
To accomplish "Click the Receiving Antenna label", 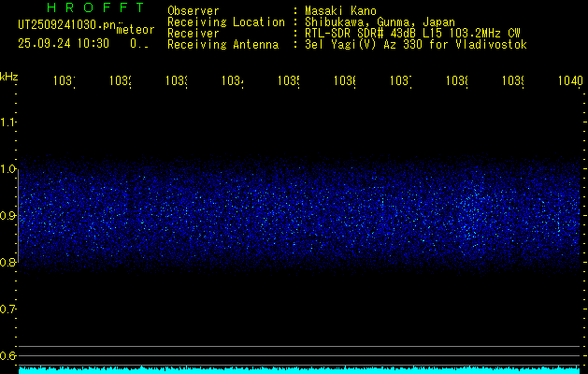I will point(222,44).
